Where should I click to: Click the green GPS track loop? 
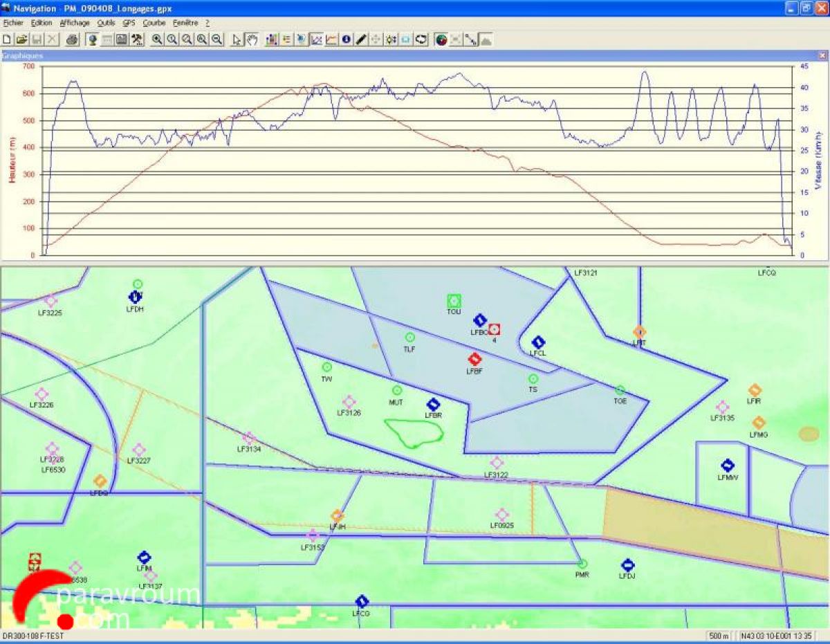[414, 433]
